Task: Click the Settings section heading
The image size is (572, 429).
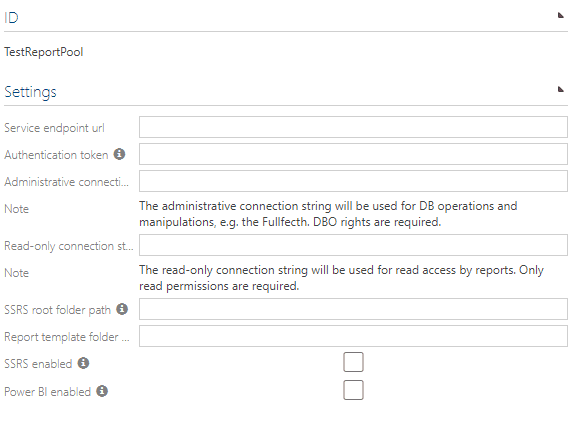Action: click(30, 92)
